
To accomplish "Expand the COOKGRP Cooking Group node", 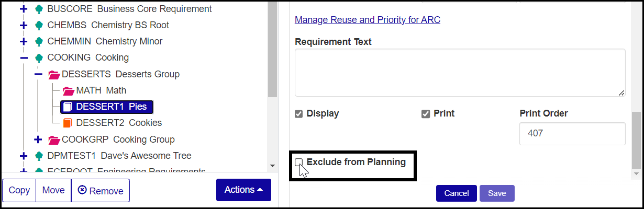I will (38, 140).
